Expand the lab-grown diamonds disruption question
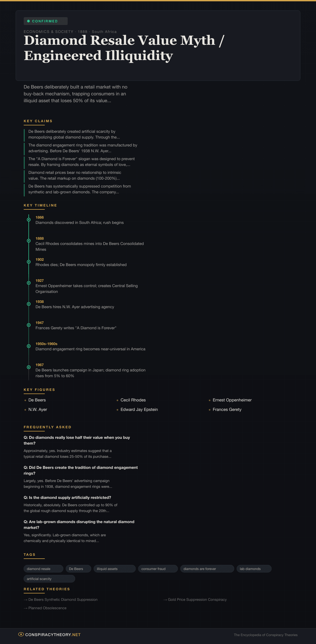 point(79,524)
